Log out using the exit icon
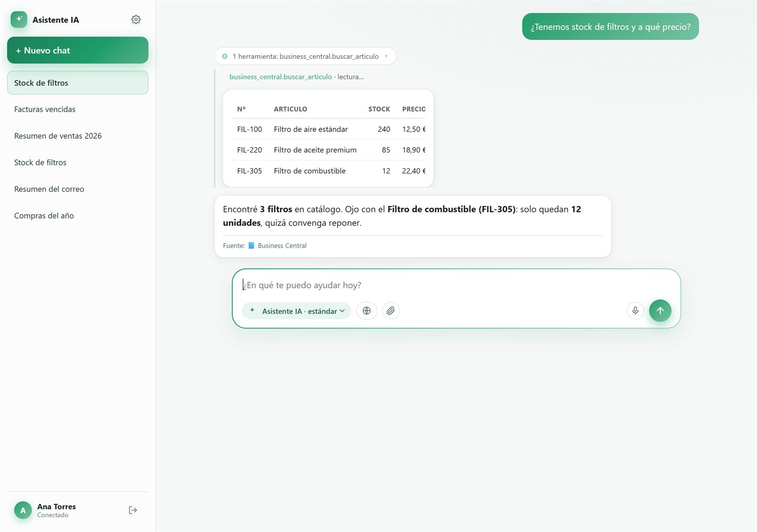The image size is (757, 532). click(133, 510)
